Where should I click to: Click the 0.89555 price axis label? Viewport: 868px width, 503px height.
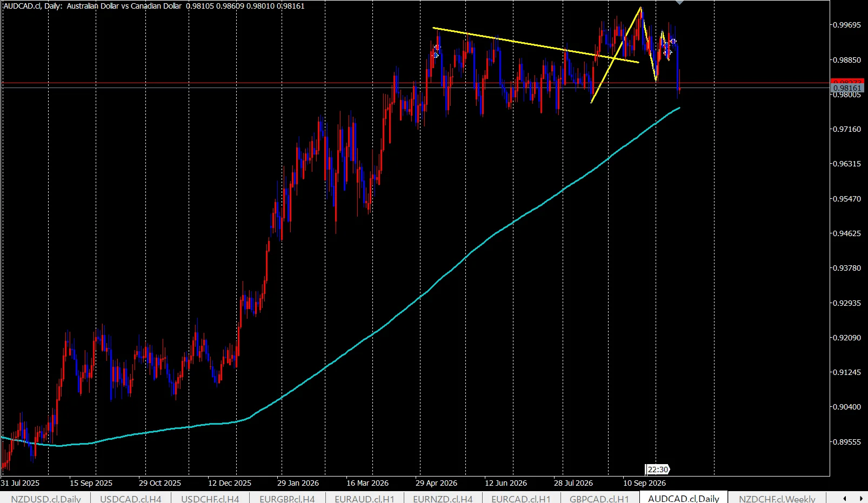coord(847,442)
